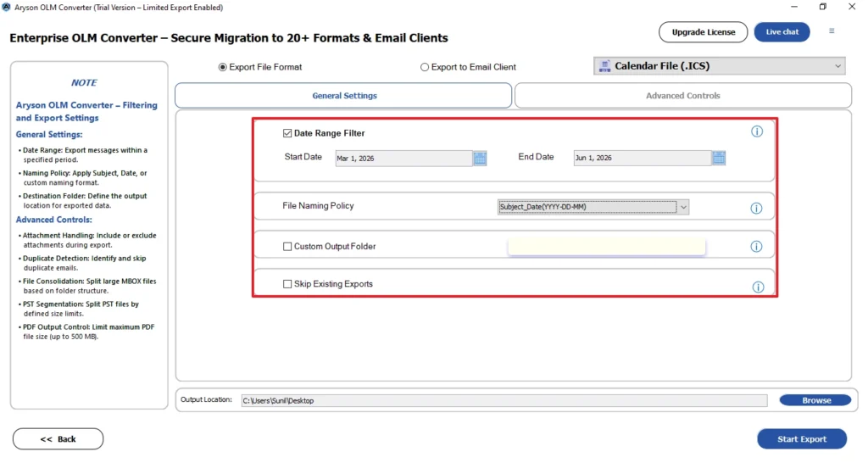Click the Start Export button
The height and width of the screenshot is (463, 868).
[802, 439]
